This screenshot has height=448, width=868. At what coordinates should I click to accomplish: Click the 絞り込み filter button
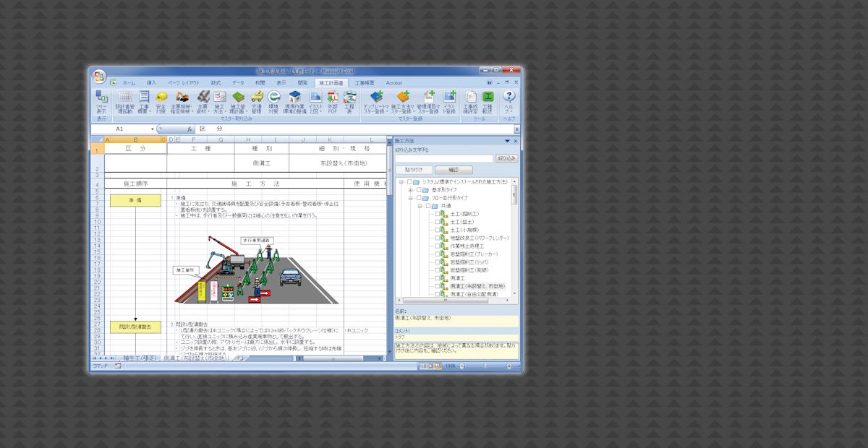click(x=506, y=158)
